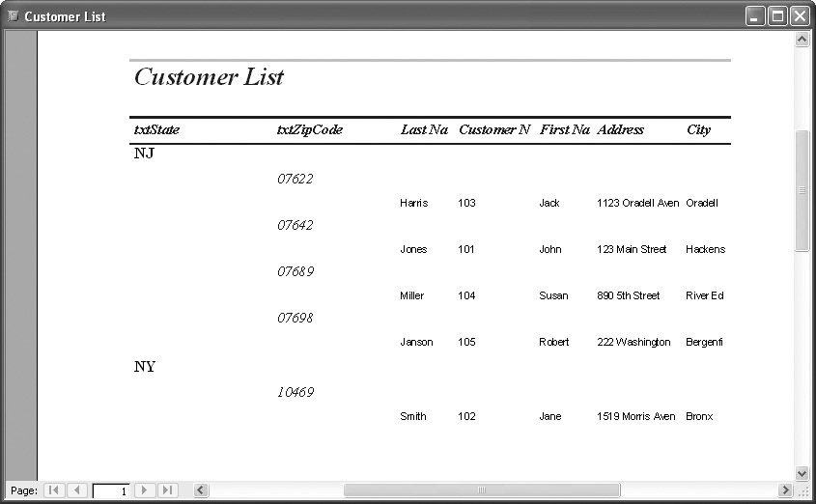Click the NY state group heading
Screen dimensions: 816x504
click(145, 367)
